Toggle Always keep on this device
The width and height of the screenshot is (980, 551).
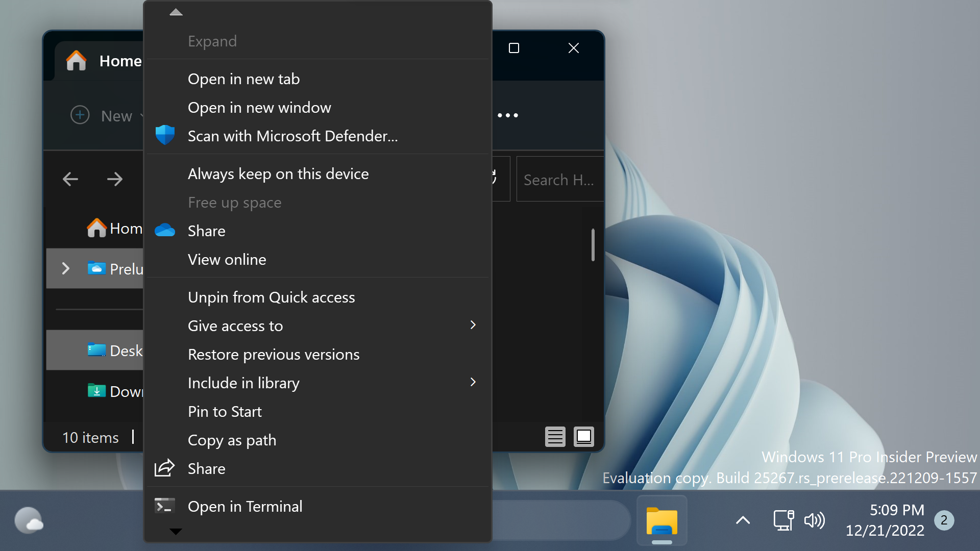click(278, 173)
